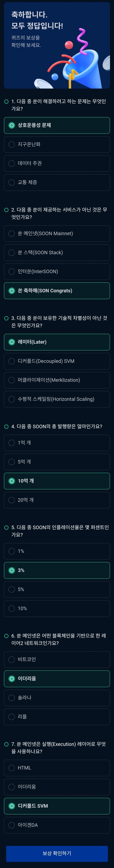Pick the 리플 blockchain option

57,717
